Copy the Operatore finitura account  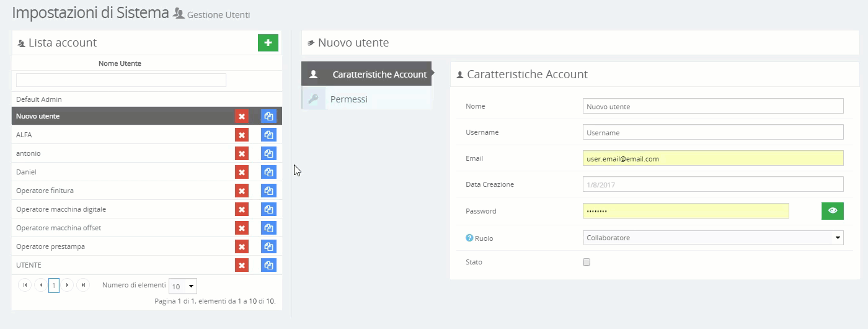(268, 191)
